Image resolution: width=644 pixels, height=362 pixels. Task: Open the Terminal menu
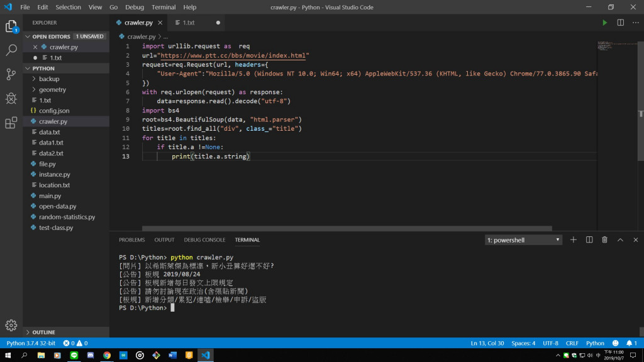point(164,7)
